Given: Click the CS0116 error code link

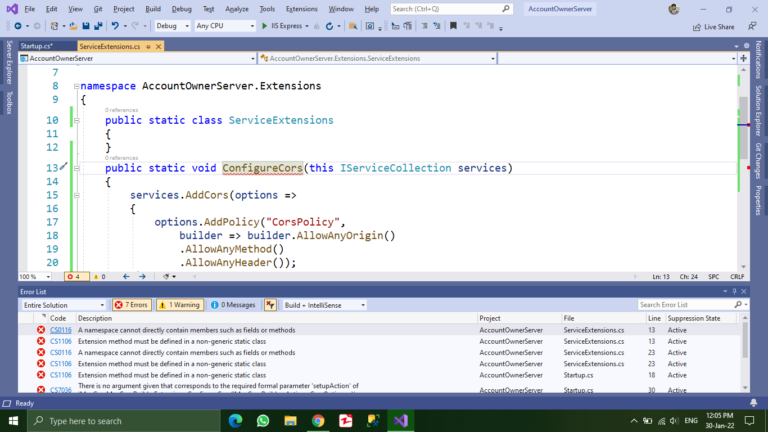Looking at the screenshot, I should tap(61, 329).
